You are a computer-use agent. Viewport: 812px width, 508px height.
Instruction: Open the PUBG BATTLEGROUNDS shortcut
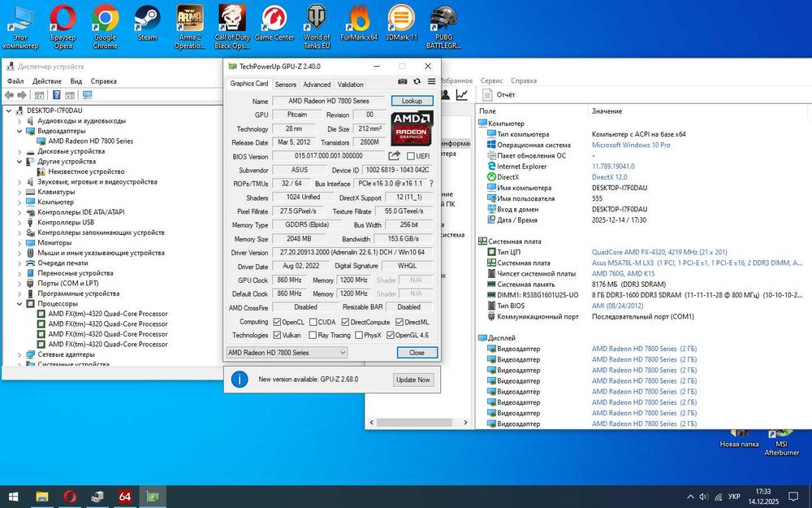[444, 27]
